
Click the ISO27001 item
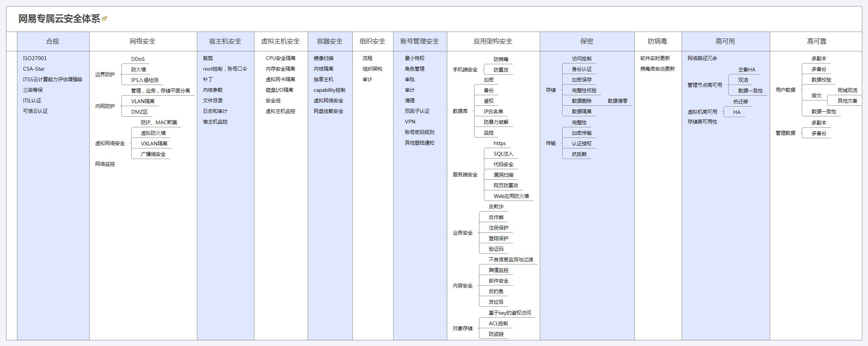click(35, 58)
